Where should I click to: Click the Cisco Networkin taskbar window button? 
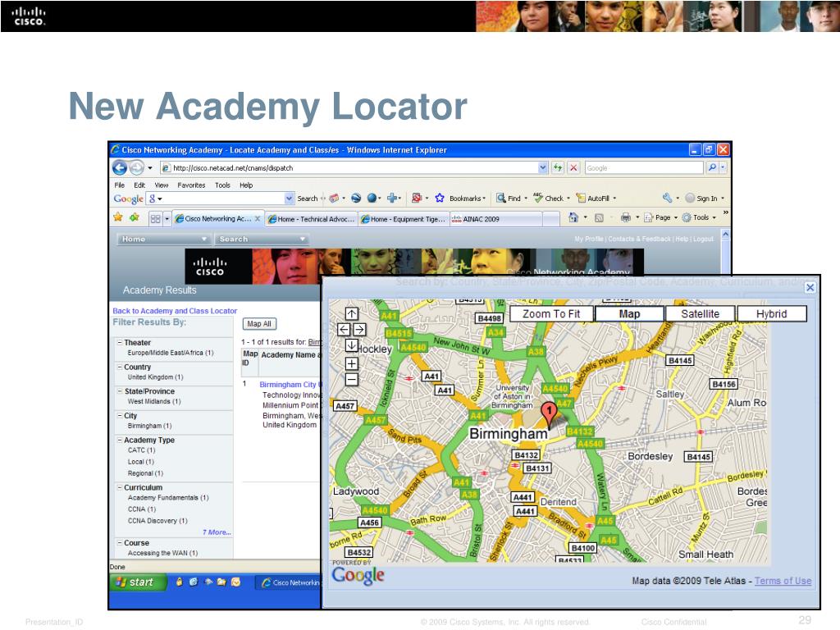[288, 582]
